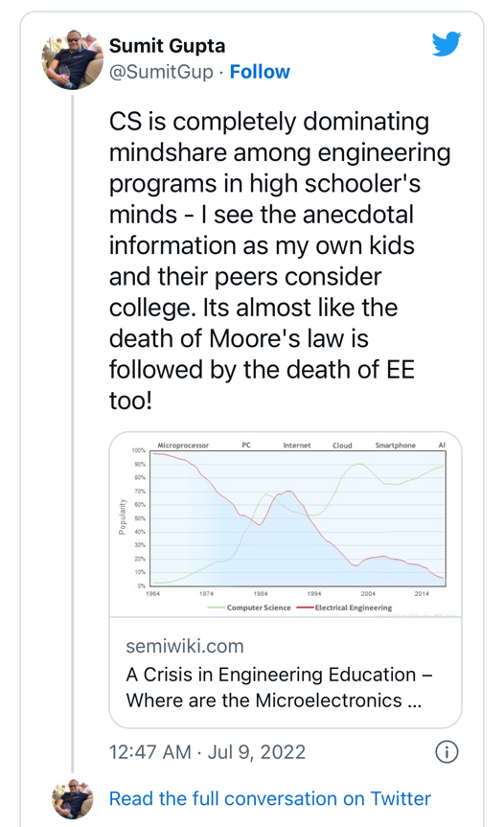The width and height of the screenshot is (504, 827).
Task: Click the Smartphone era label on chart
Action: 396,446
